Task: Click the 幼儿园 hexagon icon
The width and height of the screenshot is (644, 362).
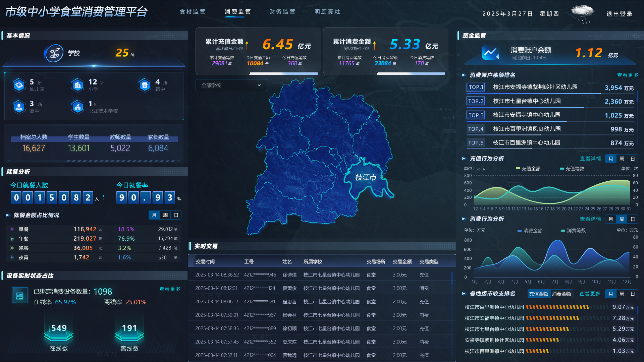Action: pyautogui.click(x=19, y=85)
